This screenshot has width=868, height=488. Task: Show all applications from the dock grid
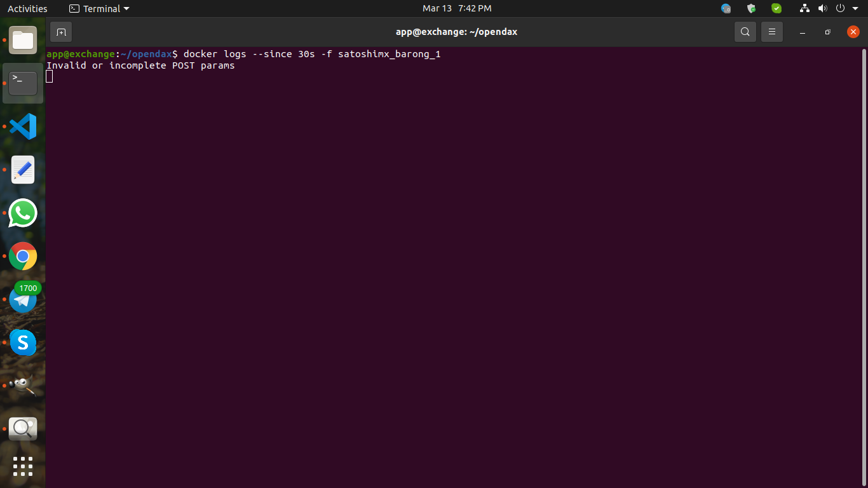23,466
